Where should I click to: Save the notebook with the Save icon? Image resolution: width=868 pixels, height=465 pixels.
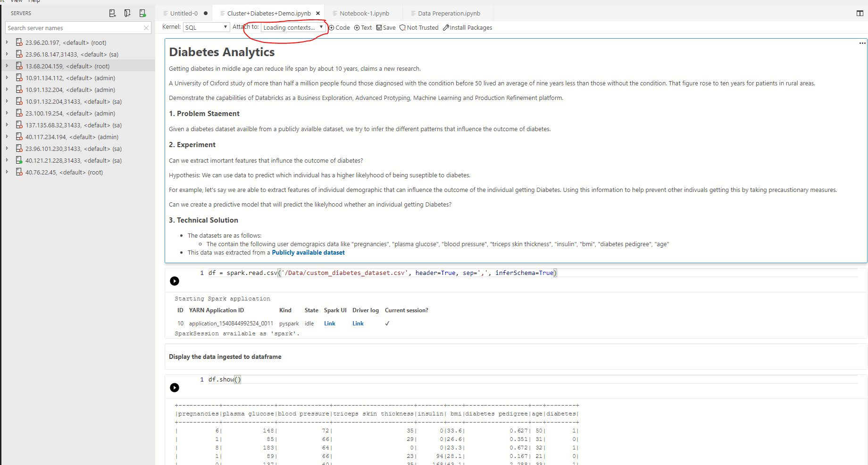tap(385, 27)
